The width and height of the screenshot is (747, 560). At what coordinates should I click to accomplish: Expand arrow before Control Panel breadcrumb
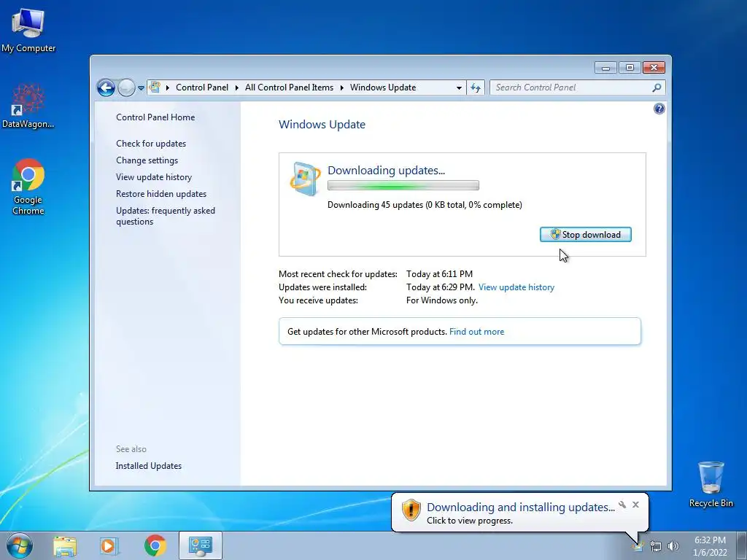[168, 87]
